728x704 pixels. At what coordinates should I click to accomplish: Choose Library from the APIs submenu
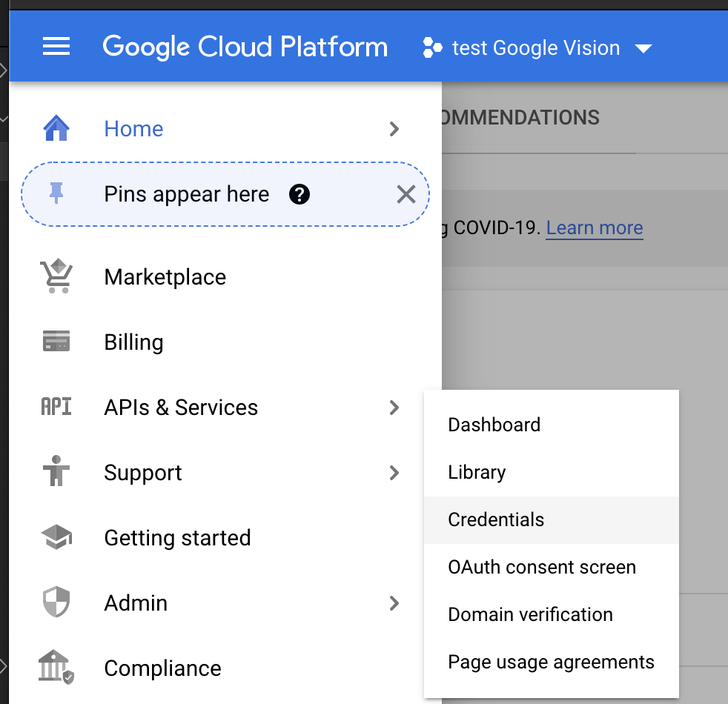click(x=551, y=473)
